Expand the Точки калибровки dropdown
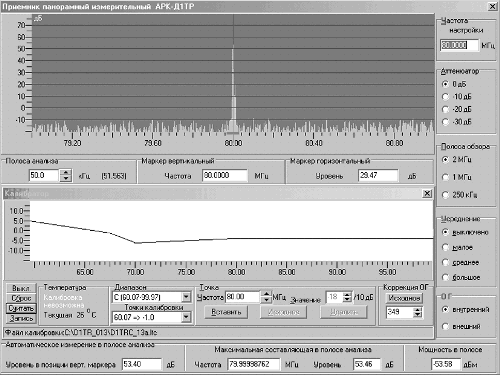 [x=186, y=317]
